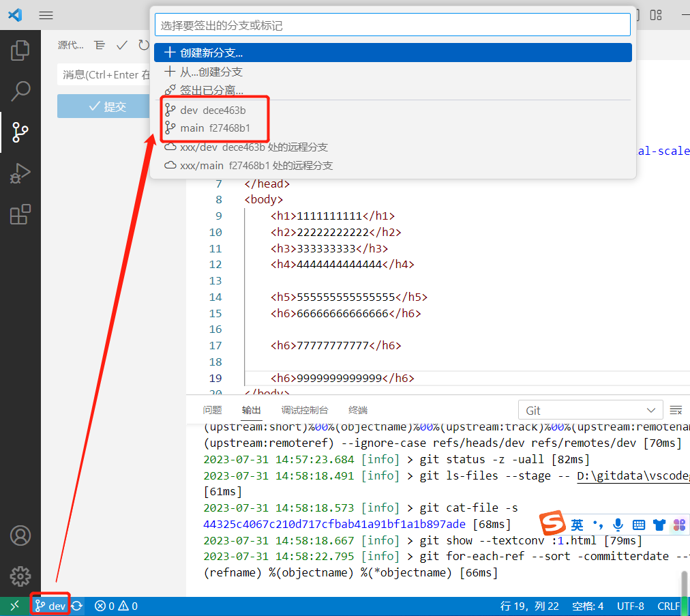The image size is (690, 616).
Task: Open the Search view
Action: pos(20,91)
